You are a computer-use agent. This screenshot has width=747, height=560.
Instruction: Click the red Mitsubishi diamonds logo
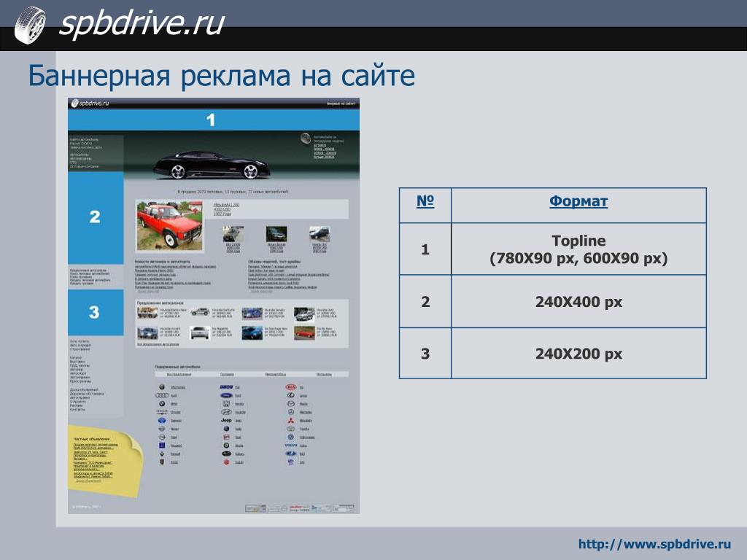click(x=290, y=421)
